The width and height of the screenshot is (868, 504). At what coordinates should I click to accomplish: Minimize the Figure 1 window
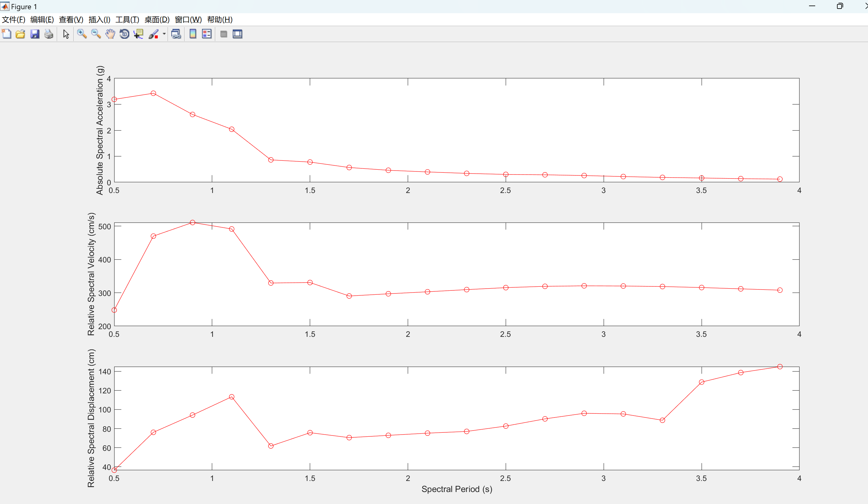[812, 6]
